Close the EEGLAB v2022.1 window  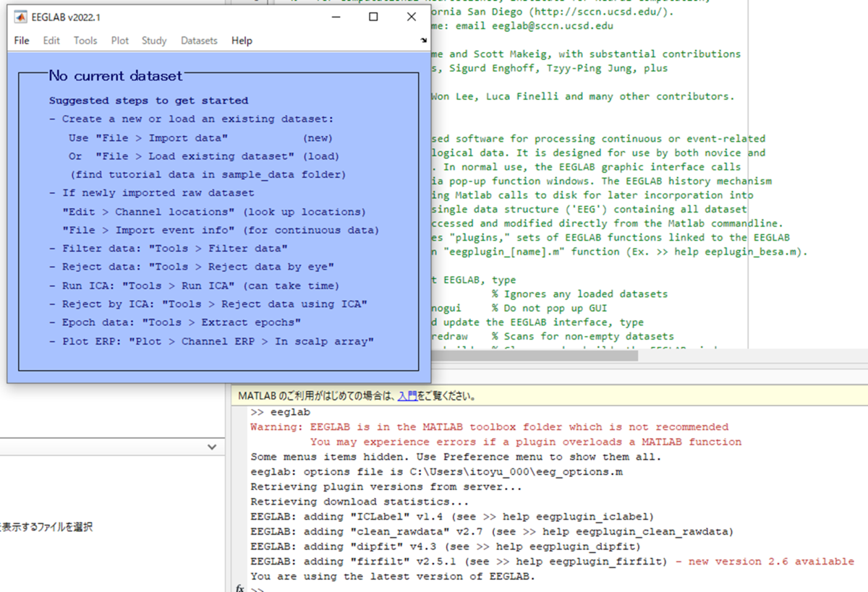coord(412,17)
